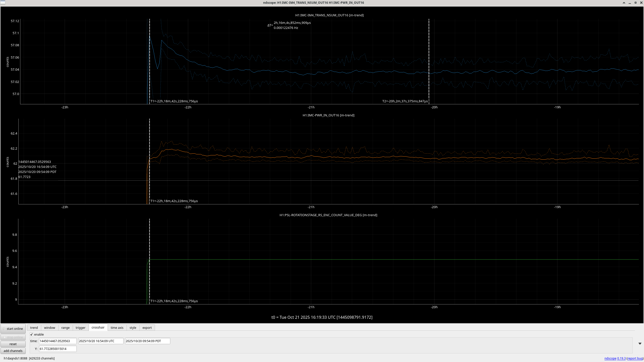Click the window menu icon in title bar
Screen dimensions: 644x362
(3, 3)
